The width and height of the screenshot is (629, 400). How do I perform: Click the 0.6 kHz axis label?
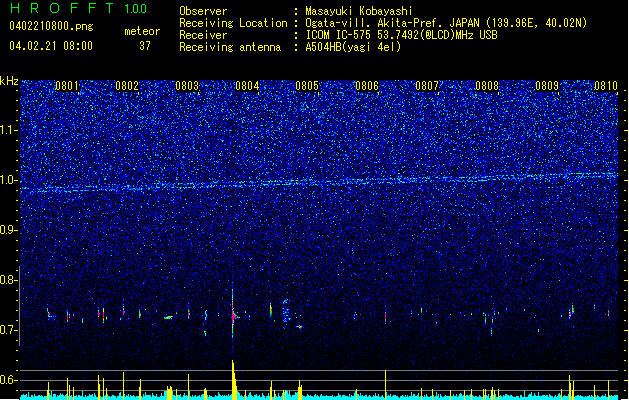click(x=9, y=380)
